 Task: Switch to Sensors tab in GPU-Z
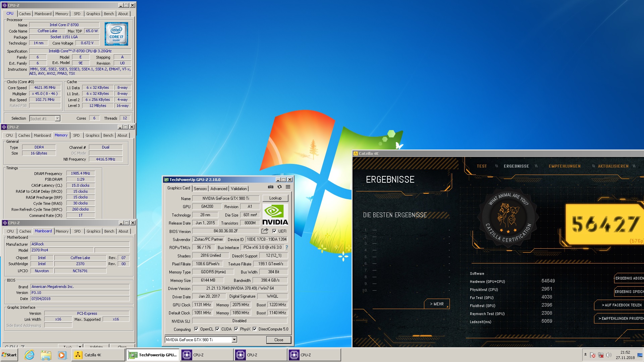(x=200, y=189)
